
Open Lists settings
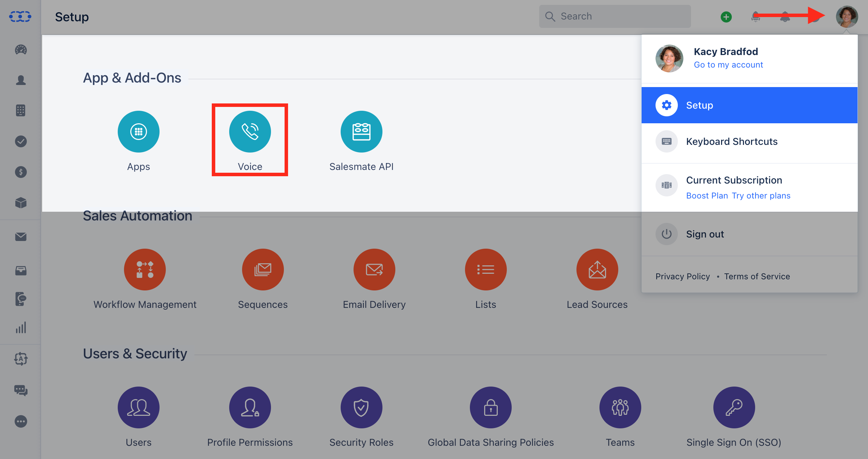pyautogui.click(x=486, y=270)
